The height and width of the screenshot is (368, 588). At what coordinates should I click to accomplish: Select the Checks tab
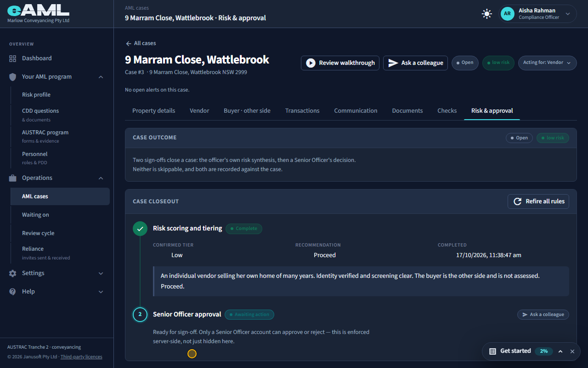[447, 111]
